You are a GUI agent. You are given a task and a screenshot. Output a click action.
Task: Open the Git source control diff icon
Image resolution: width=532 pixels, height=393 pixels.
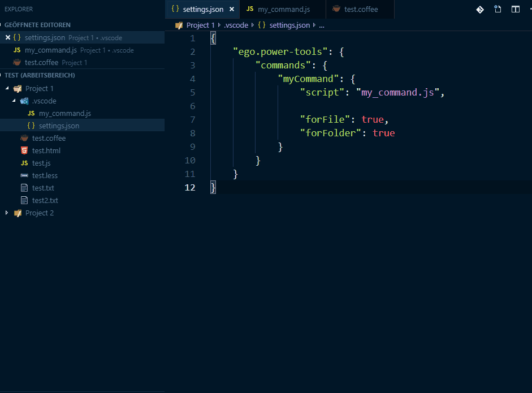(480, 10)
